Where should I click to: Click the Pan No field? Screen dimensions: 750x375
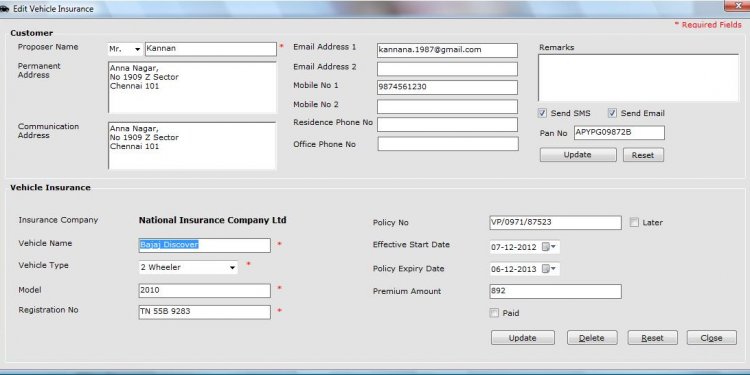619,133
